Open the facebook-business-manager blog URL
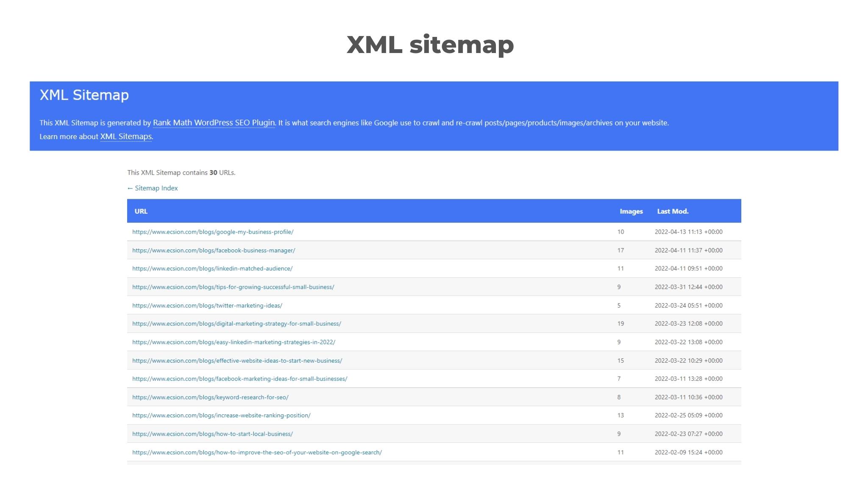Screen dimensions: 868x492 pos(214,250)
